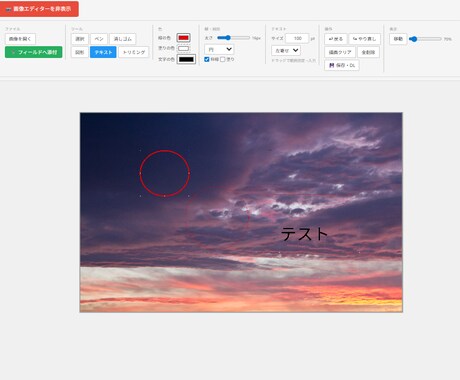Click 画像を開く to open an image

(20, 39)
